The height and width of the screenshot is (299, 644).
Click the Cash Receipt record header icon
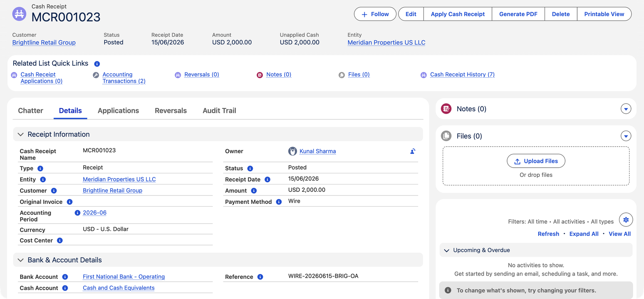point(19,14)
